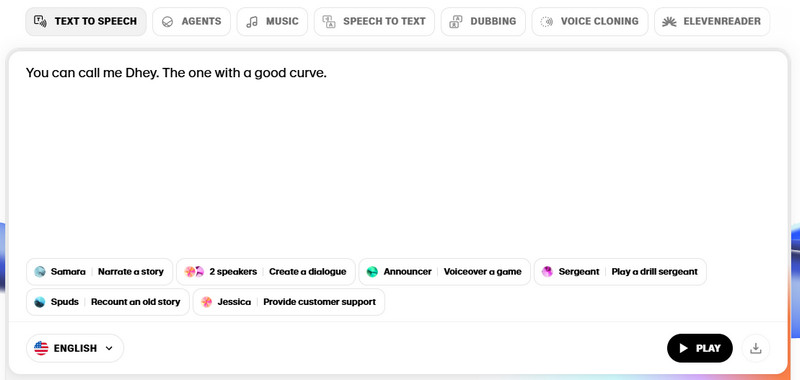Click the chevron beside English
800x380 pixels.
coord(109,348)
